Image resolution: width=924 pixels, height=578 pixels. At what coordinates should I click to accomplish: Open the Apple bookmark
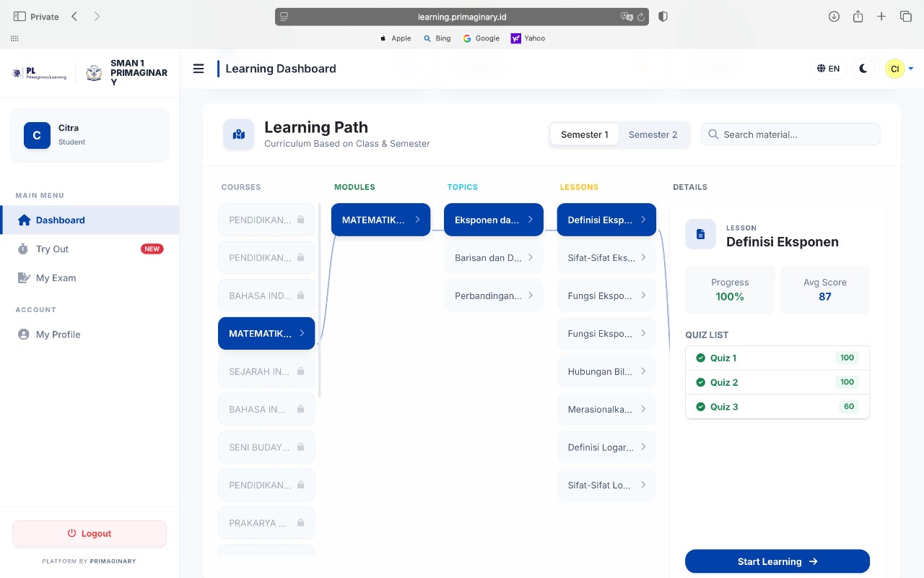[396, 38]
